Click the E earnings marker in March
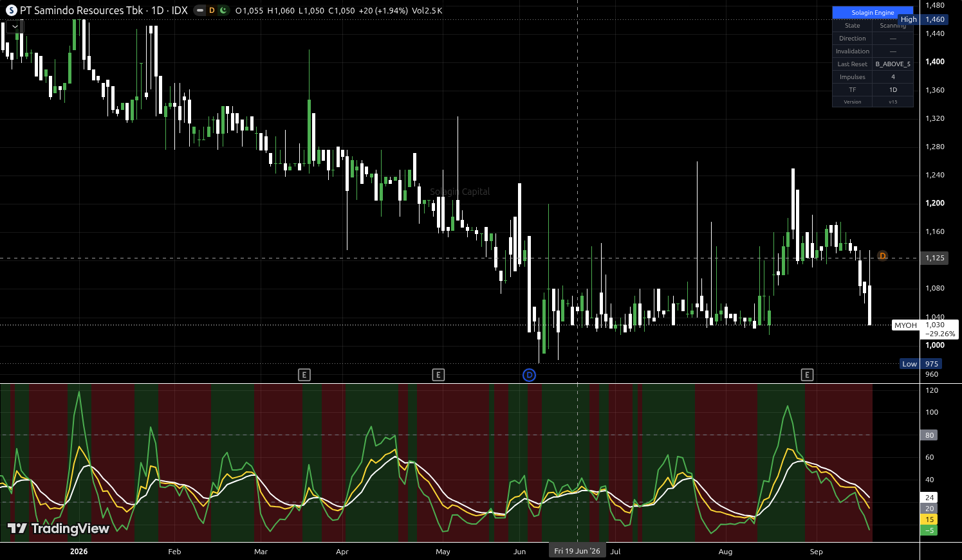962x560 pixels. [x=304, y=375]
